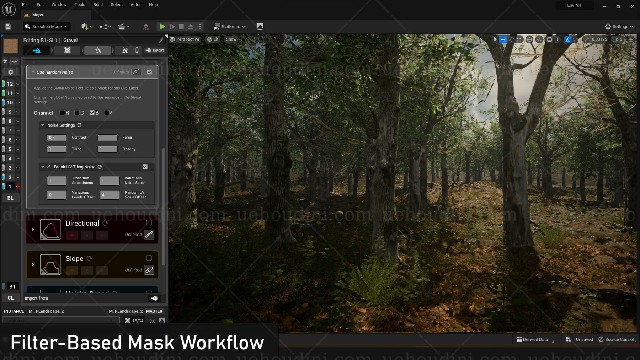Reset Noise Settings with the circular arrow
640x360 pixels.
tap(80, 125)
